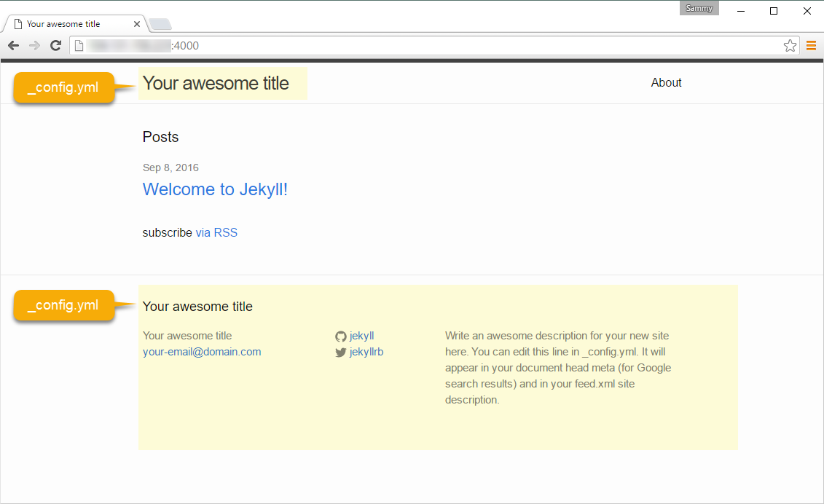The image size is (824, 504).
Task: Focus the address bar showing :4000
Action: tap(433, 46)
